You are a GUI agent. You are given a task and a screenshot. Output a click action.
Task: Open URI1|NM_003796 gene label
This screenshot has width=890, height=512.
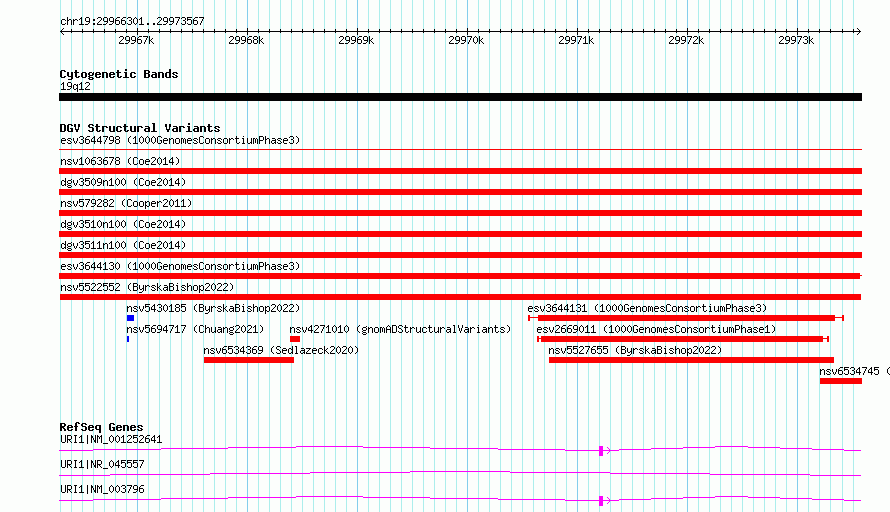pyautogui.click(x=102, y=489)
